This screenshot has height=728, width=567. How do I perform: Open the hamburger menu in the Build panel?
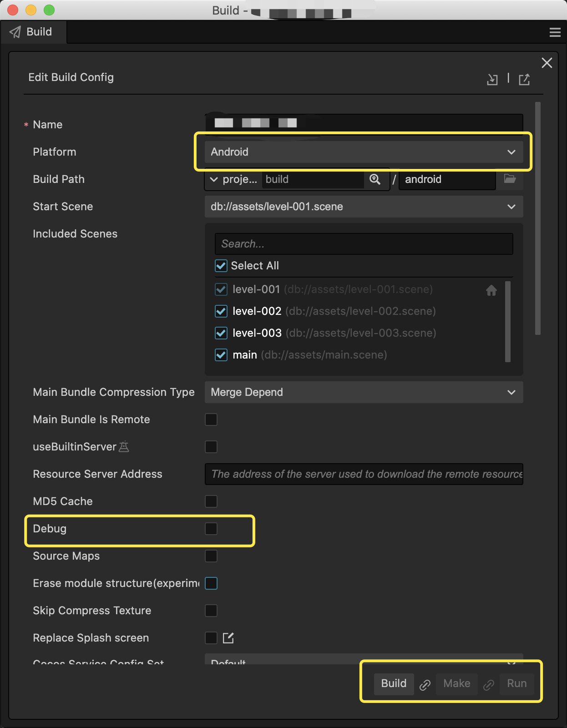coord(555,32)
